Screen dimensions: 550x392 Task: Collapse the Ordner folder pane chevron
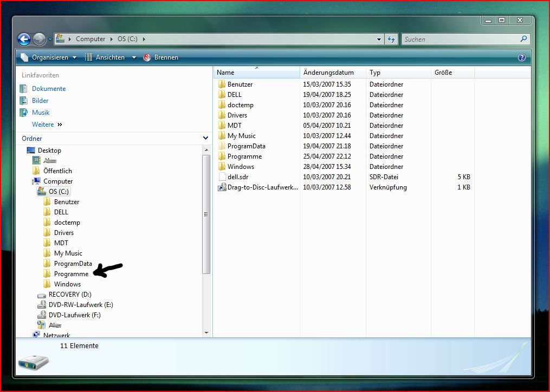click(205, 138)
